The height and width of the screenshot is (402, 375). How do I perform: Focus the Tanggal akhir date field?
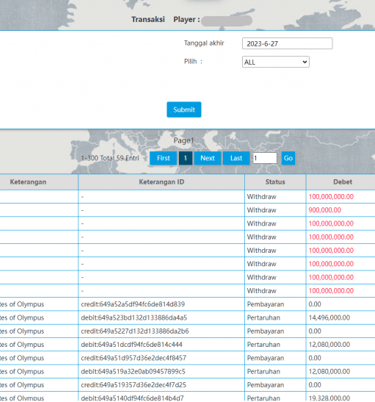287,43
